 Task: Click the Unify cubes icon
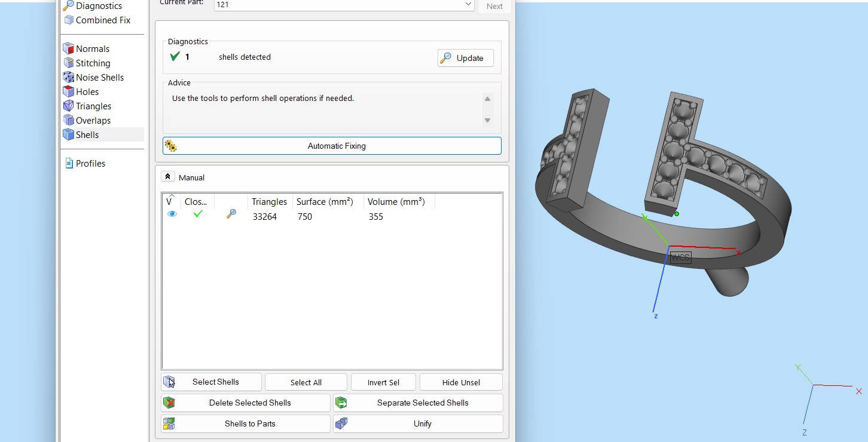[x=341, y=423]
